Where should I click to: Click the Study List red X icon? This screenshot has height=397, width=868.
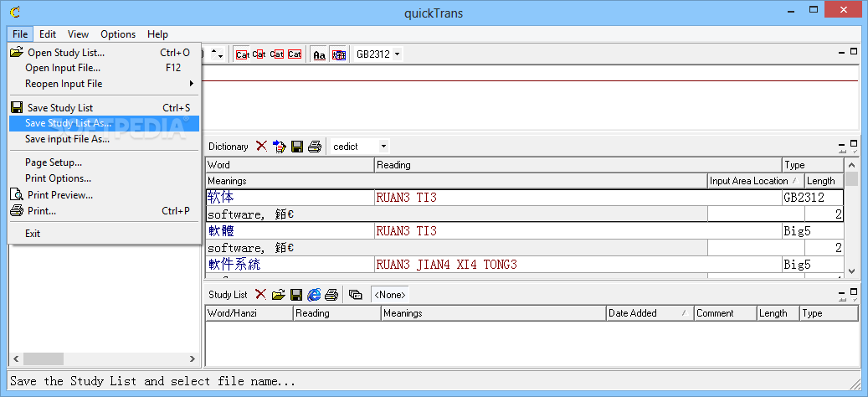(260, 295)
